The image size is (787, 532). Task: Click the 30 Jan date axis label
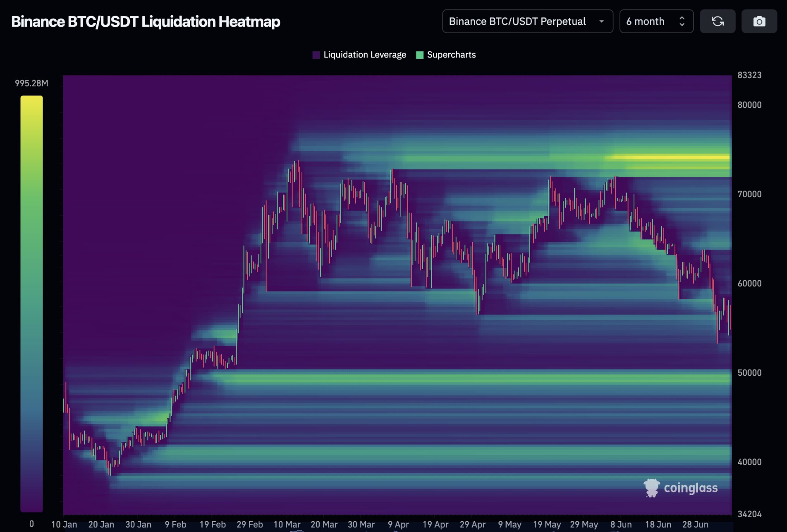(x=138, y=525)
